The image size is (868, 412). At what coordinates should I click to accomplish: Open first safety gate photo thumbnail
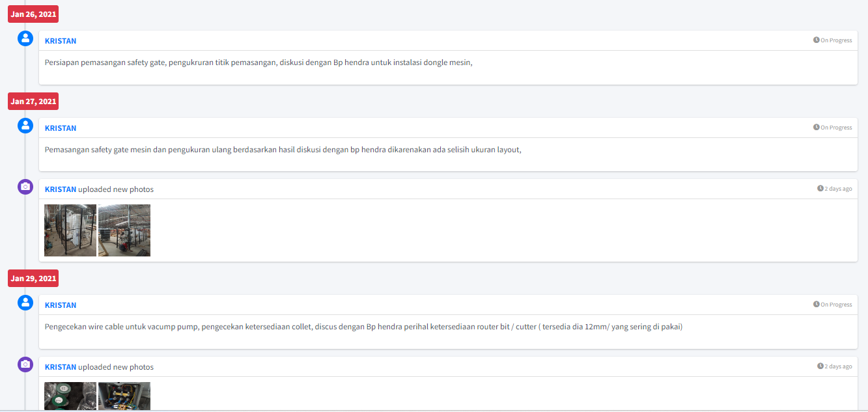point(70,230)
